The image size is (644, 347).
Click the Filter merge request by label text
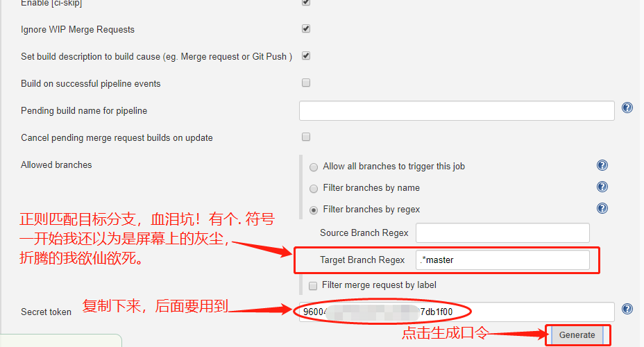379,285
